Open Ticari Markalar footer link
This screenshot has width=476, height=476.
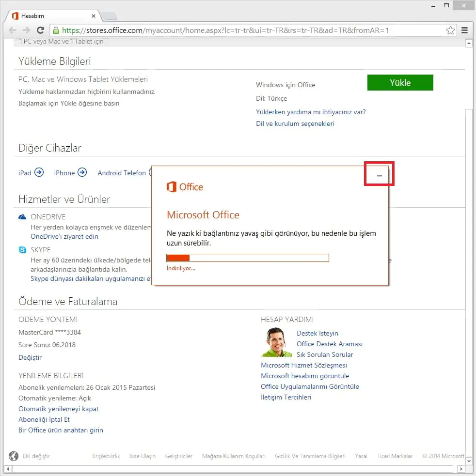[395, 456]
